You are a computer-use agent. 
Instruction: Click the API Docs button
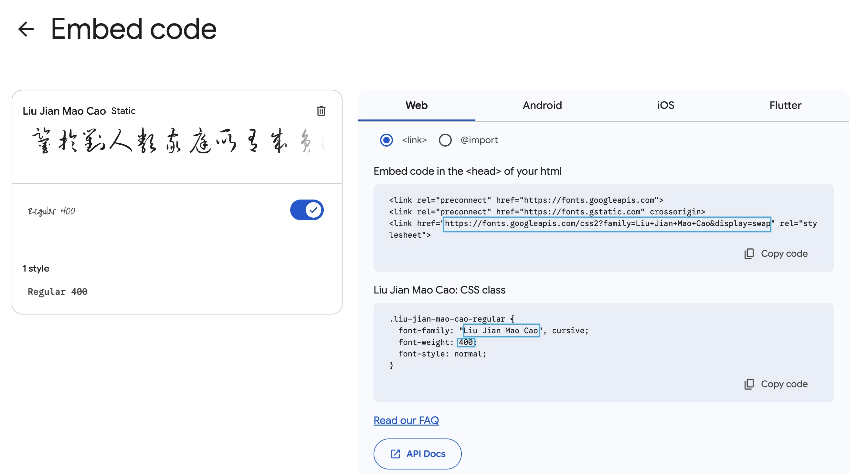(417, 454)
